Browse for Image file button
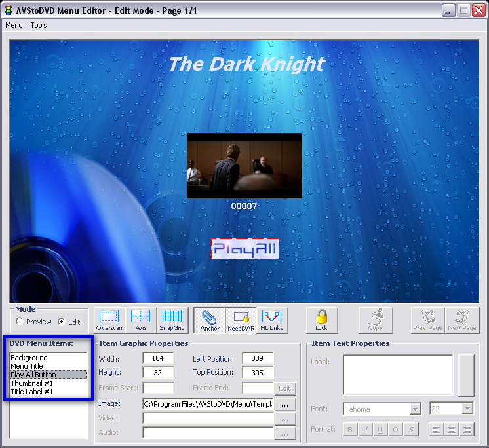The height and width of the screenshot is (448, 489). pyautogui.click(x=284, y=404)
